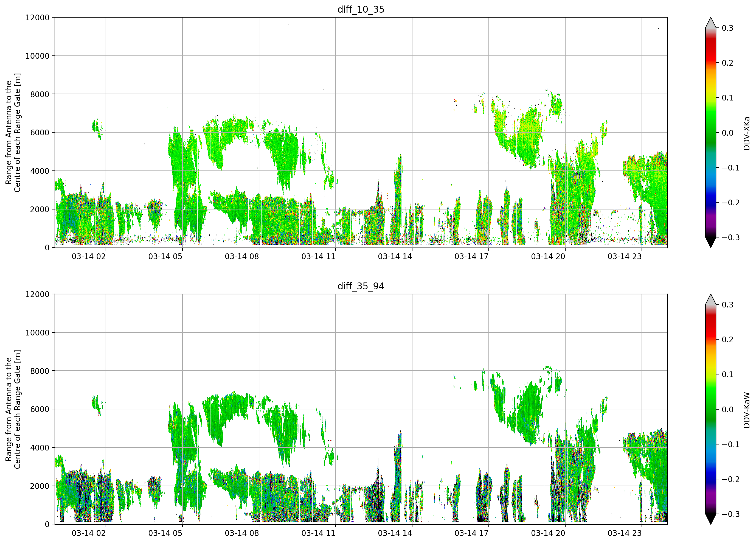756x543 pixels.
Task: Click '03-14 17' tick under diff_10_35
Action: tap(471, 256)
